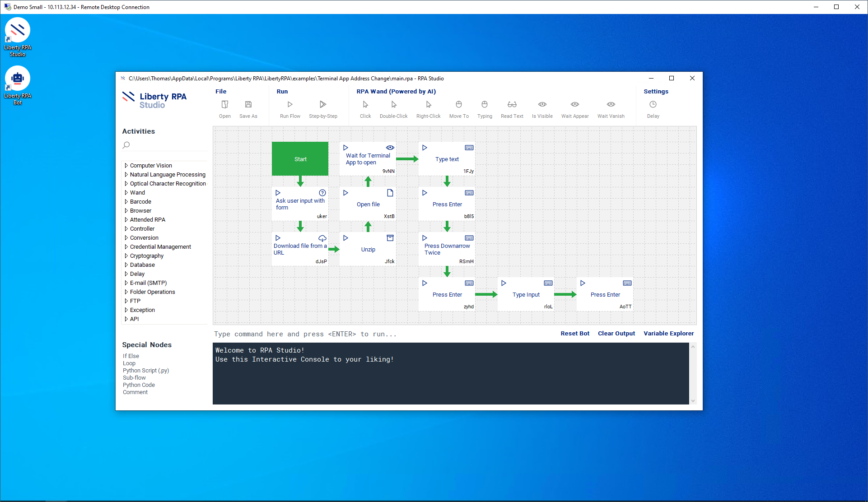The height and width of the screenshot is (502, 868).
Task: Click the Step-by-Step run icon
Action: [323, 105]
